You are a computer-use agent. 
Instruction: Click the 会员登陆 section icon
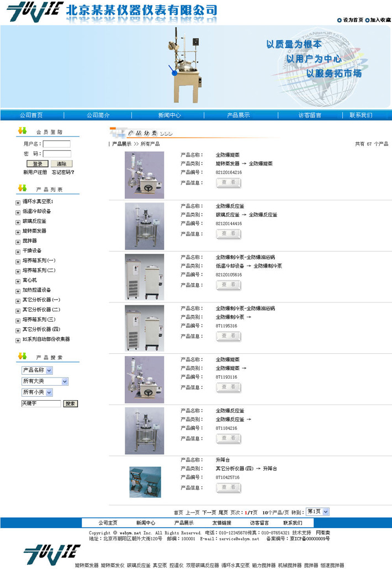click(x=23, y=131)
